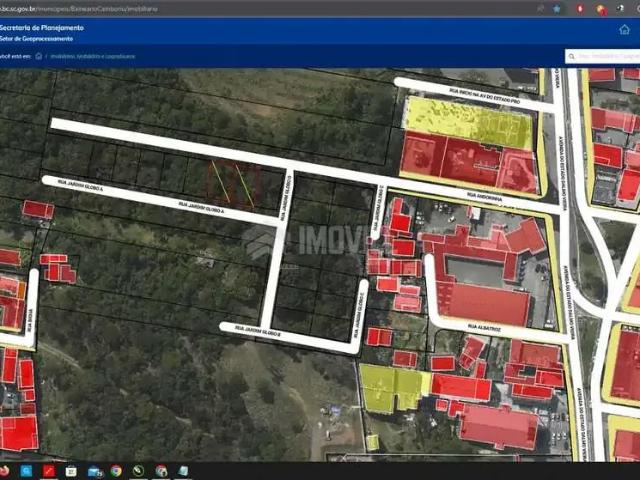640x480 pixels.
Task: Open the breadcrumb link after the home icon
Action: 93,56
